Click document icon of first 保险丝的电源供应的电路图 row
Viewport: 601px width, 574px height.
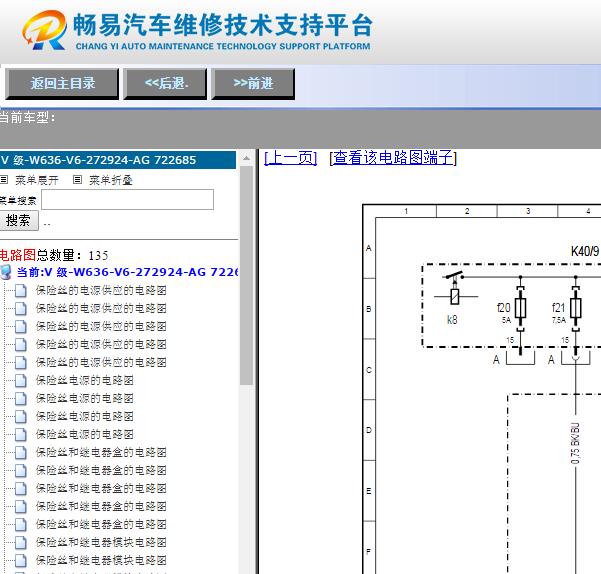tap(21, 290)
